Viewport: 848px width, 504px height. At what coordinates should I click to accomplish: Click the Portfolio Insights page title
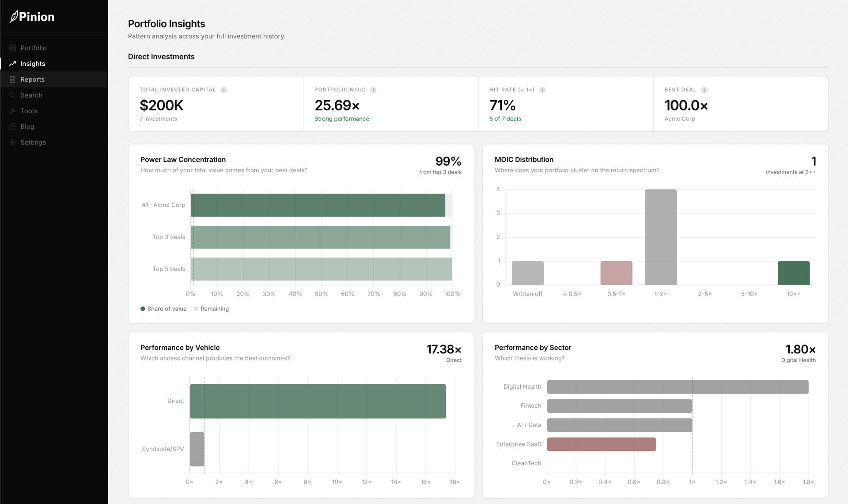tap(167, 24)
